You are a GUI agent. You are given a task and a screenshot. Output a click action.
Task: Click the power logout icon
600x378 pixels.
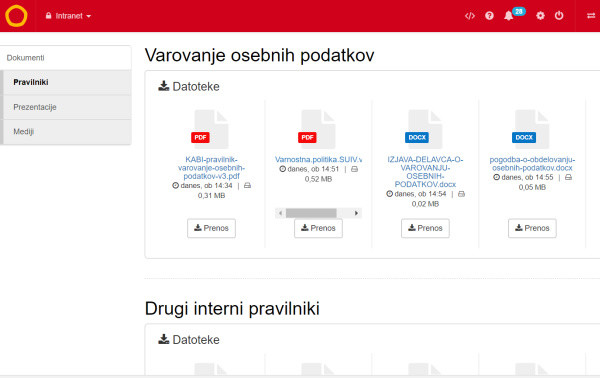559,16
